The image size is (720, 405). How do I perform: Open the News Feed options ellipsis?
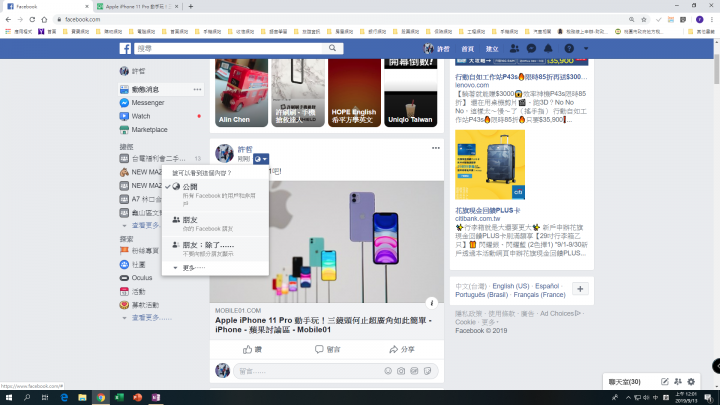pos(197,89)
